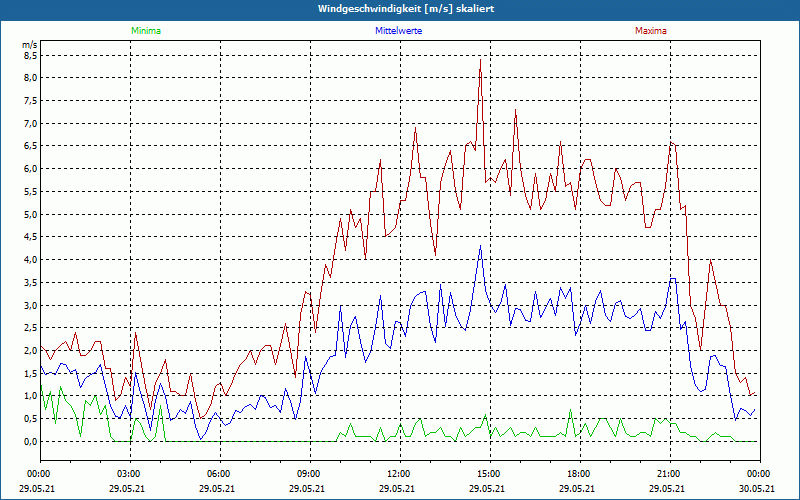Click the Maxima legend label
Image resolution: width=800 pixels, height=500 pixels.
pos(650,31)
